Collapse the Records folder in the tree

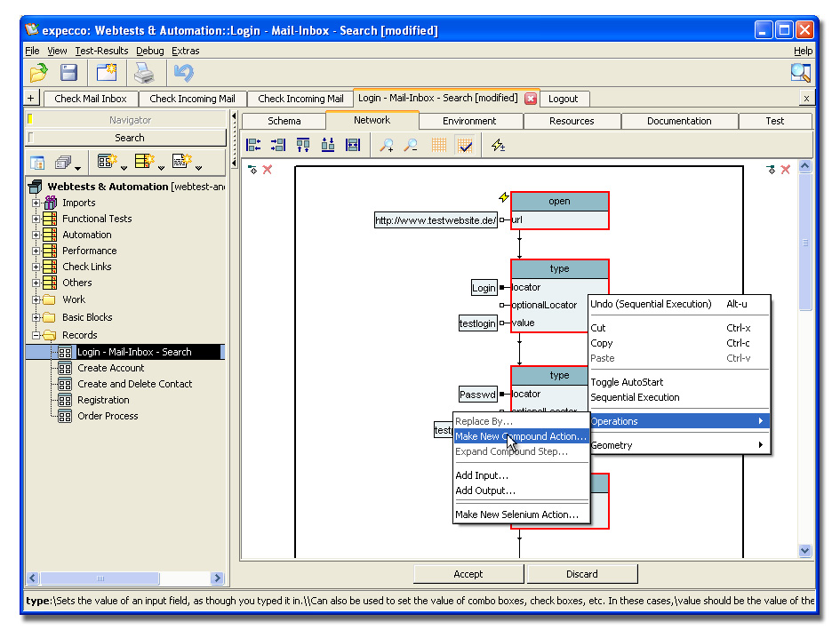pyautogui.click(x=36, y=335)
